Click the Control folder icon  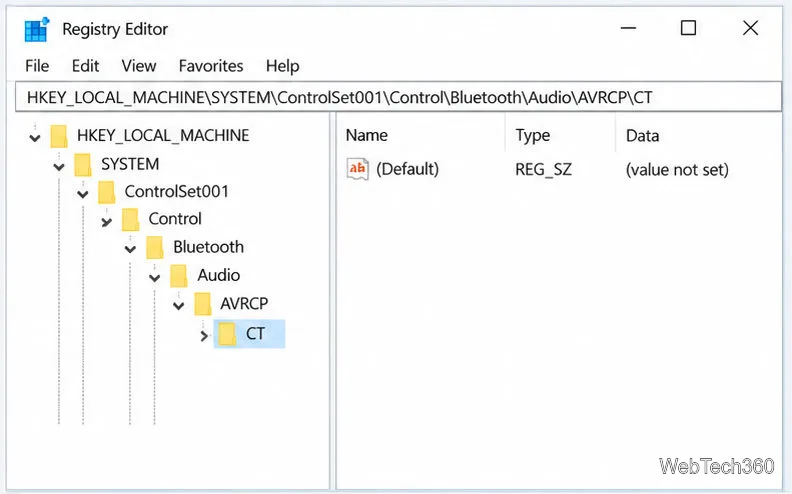tap(130, 219)
